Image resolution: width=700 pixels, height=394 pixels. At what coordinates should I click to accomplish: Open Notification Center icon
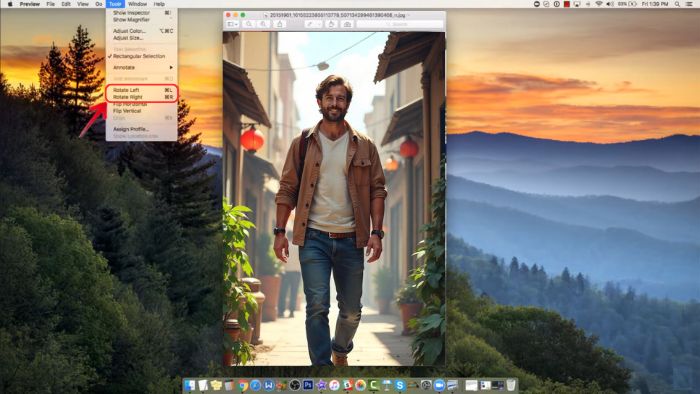689,4
